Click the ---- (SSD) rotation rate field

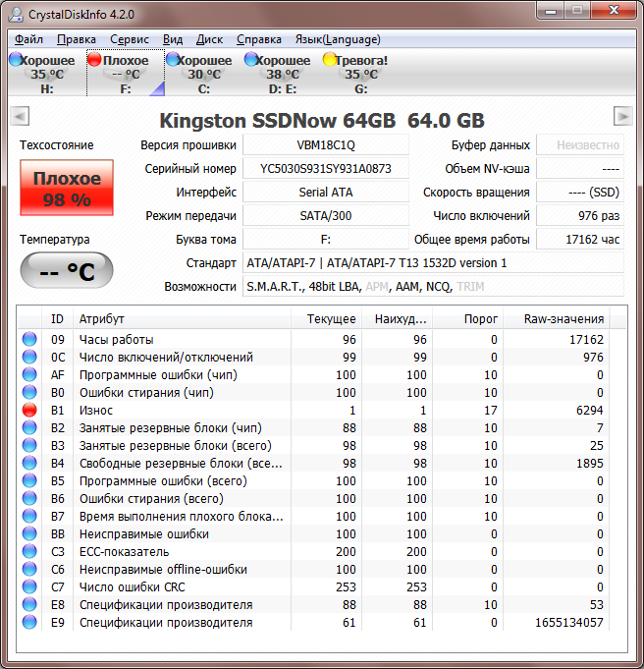[580, 192]
